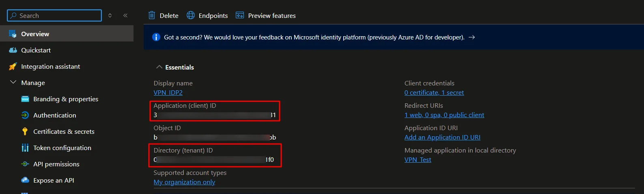Click the Delete trash icon
The width and height of the screenshot is (644, 194).
pos(152,15)
